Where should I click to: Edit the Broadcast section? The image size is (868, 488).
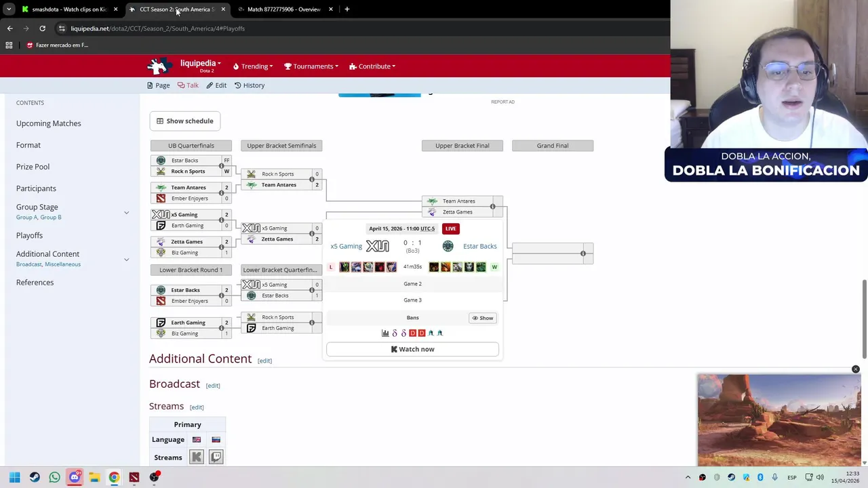pyautogui.click(x=213, y=386)
